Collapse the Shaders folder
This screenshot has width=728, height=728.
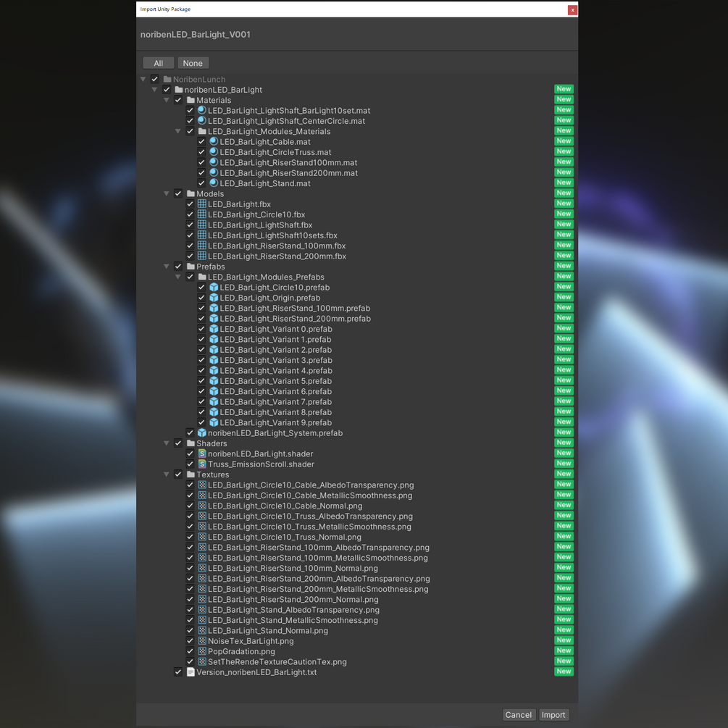pos(166,443)
